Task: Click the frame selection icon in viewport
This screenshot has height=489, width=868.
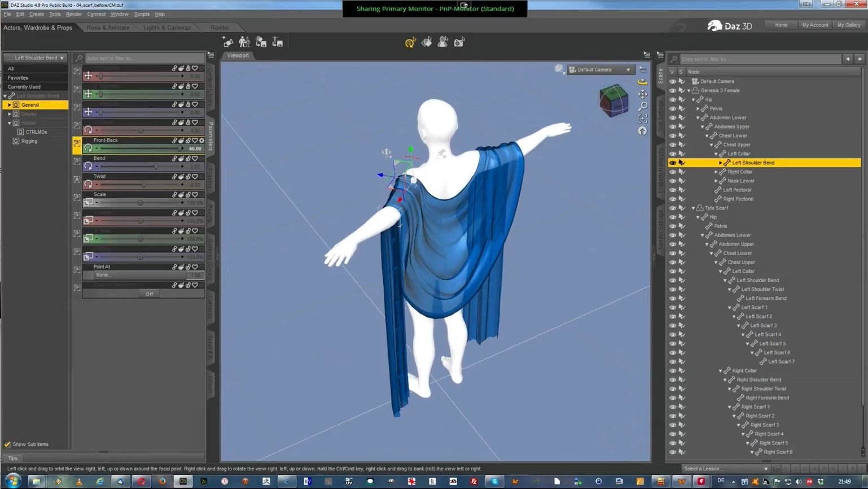Action: tap(642, 119)
